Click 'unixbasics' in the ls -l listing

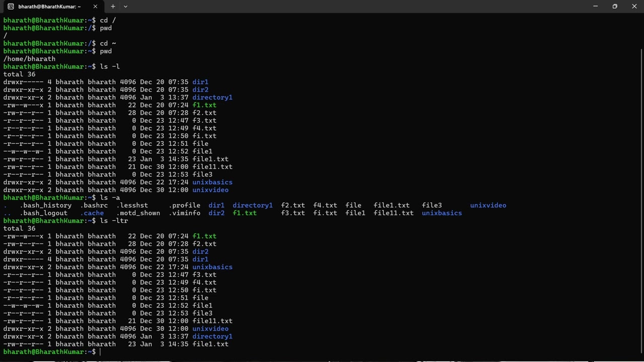(x=212, y=182)
